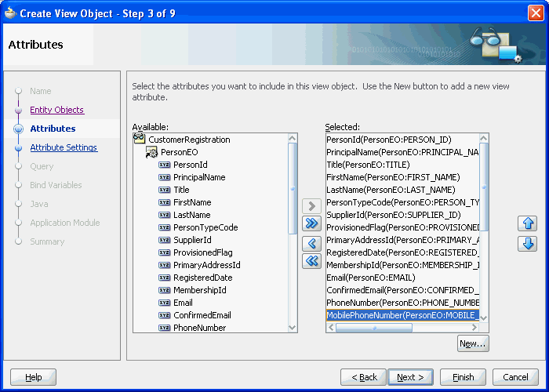Select the current Attributes wizard step

pos(53,129)
